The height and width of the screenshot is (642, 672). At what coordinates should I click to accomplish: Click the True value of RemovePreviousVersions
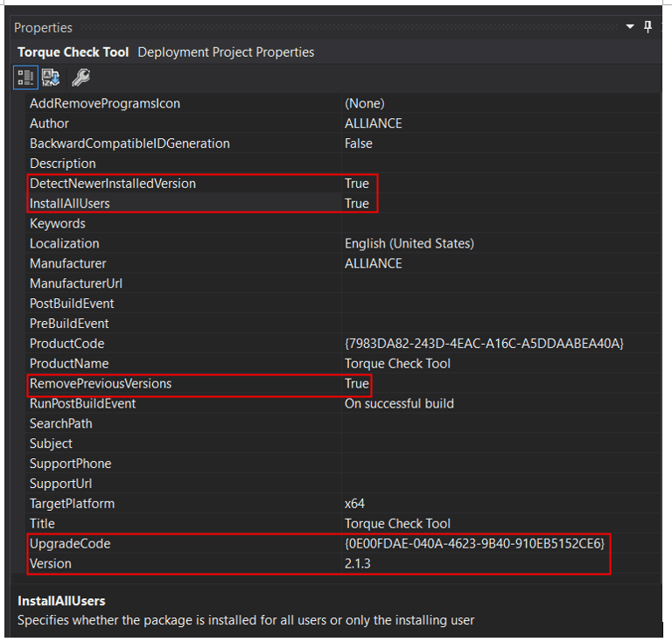click(357, 384)
